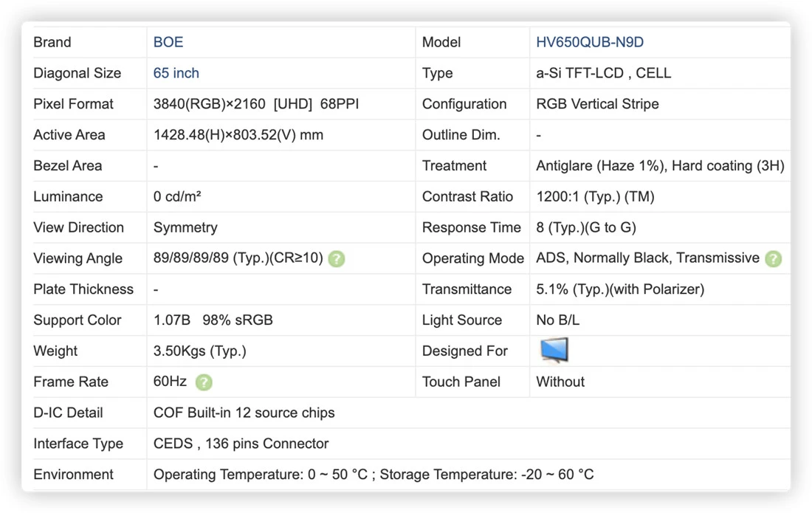Image resolution: width=812 pixels, height=513 pixels.
Task: Click the Operating Mode value ADS, Normally Black
Action: (x=604, y=258)
